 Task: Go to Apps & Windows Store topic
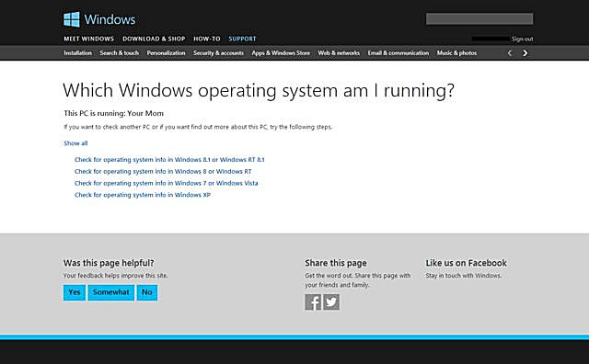[x=281, y=53]
